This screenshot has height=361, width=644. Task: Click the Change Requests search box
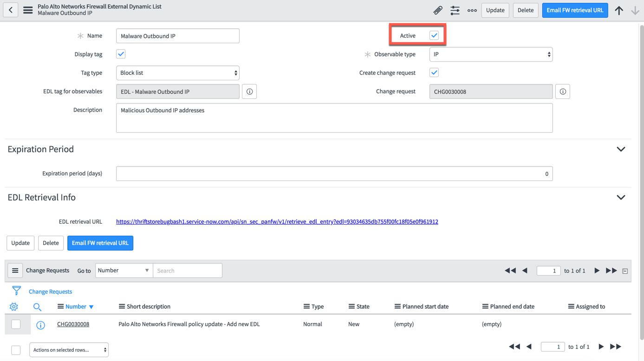pos(188,271)
